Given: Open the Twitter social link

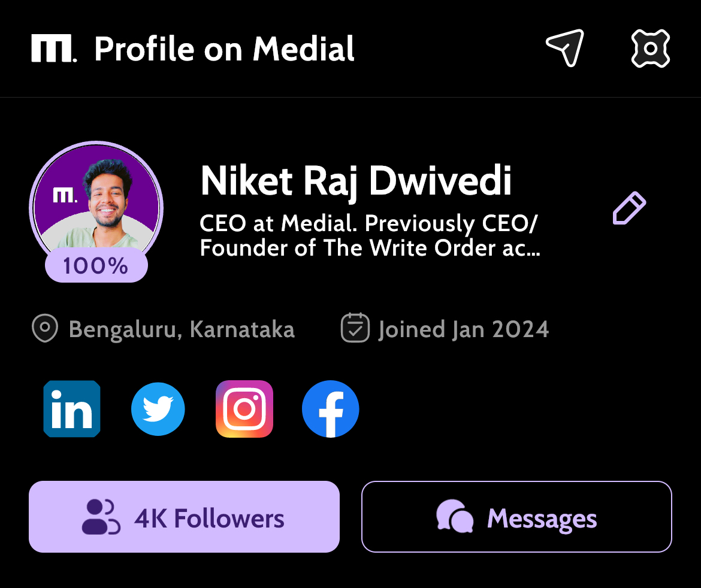Looking at the screenshot, I should click(158, 409).
